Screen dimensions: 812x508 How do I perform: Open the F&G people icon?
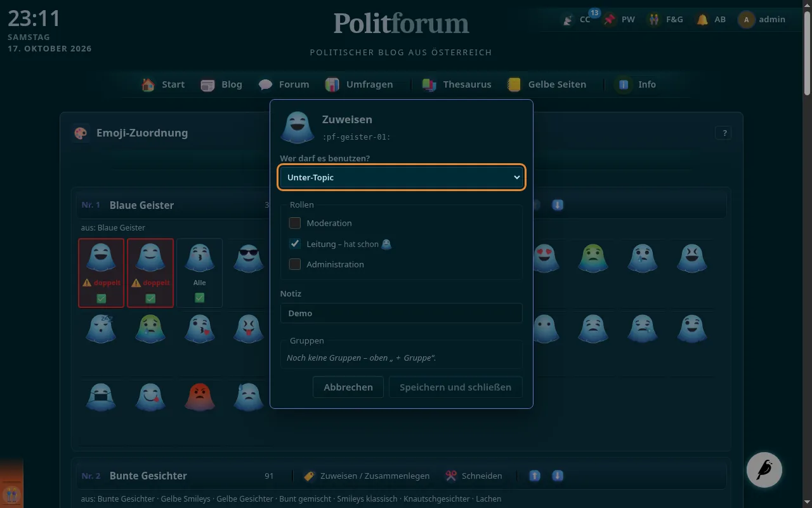click(x=654, y=20)
